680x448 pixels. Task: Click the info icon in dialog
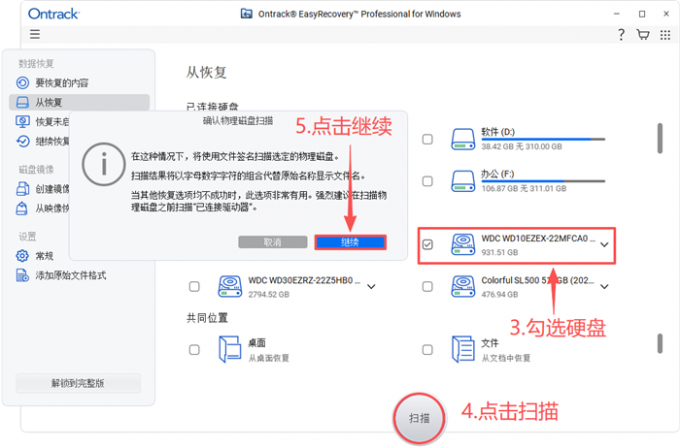tap(104, 164)
